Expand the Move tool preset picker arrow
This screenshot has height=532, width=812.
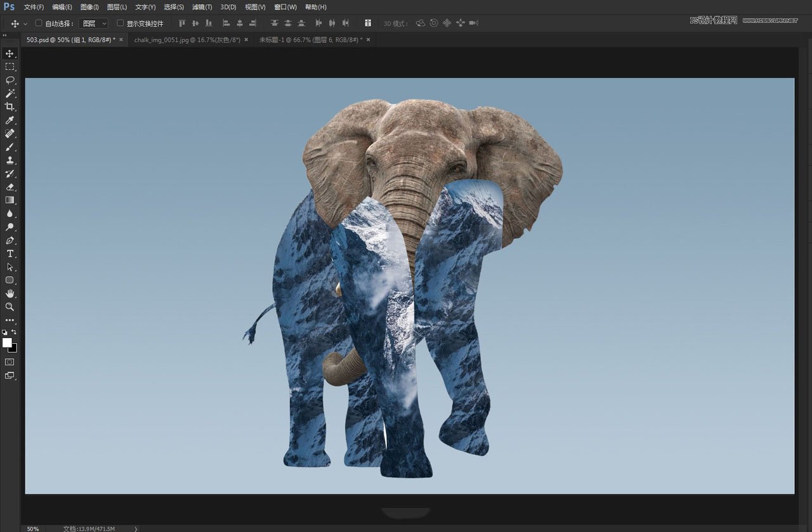pos(25,23)
